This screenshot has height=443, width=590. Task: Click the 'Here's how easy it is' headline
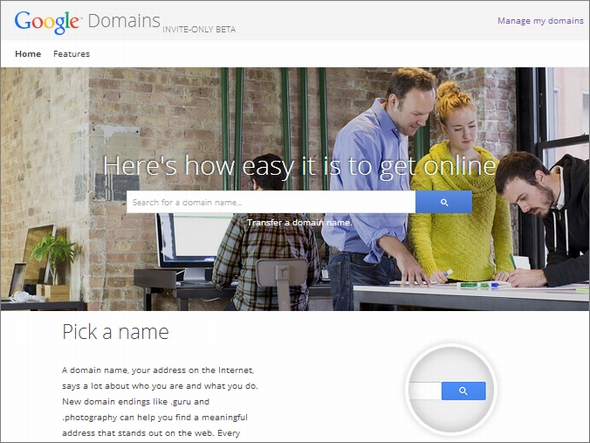click(300, 166)
